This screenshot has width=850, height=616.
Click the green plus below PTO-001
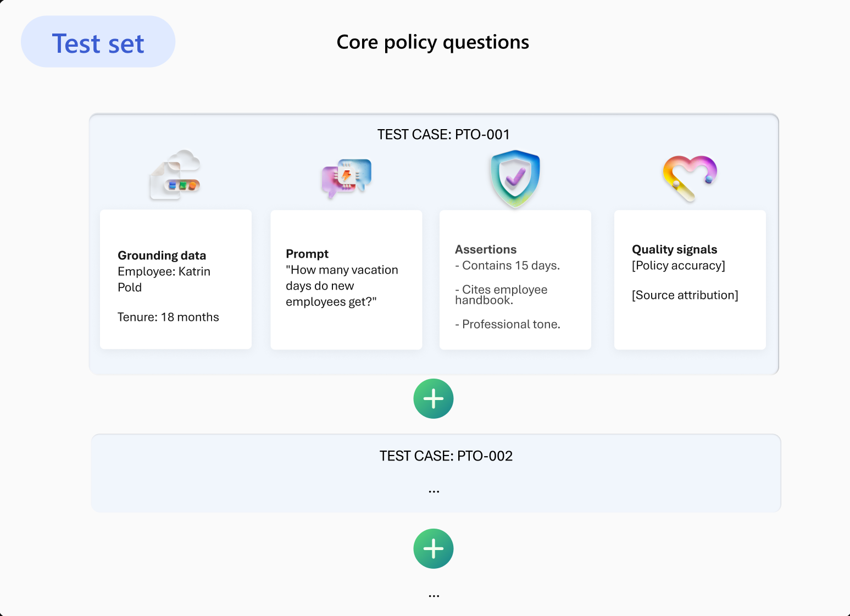coord(434,398)
